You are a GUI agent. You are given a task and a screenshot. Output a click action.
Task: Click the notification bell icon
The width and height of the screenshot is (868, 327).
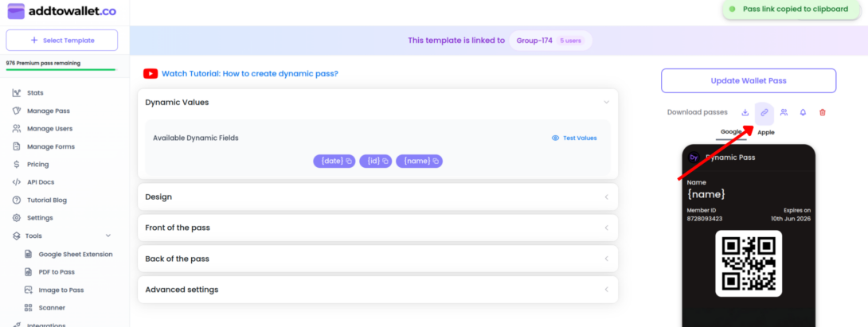(803, 112)
